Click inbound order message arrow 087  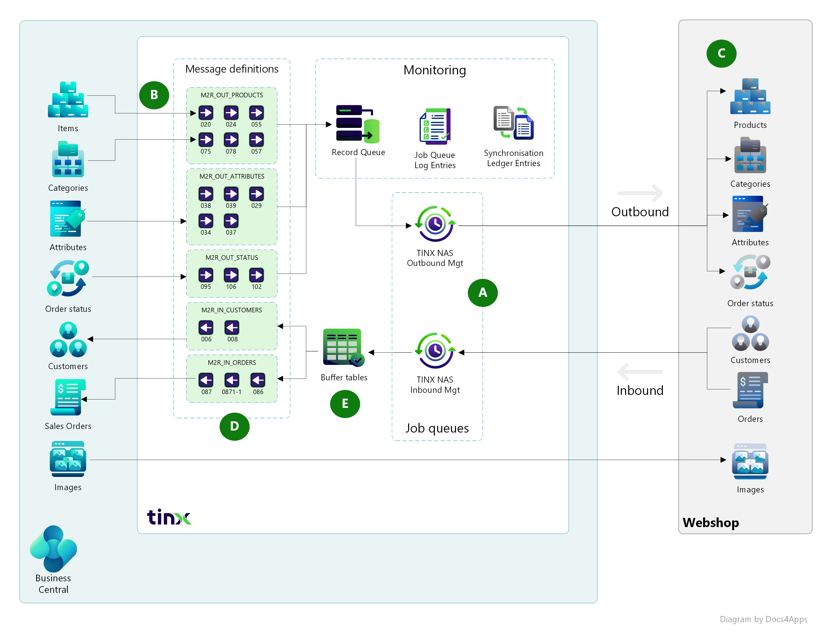tap(206, 380)
